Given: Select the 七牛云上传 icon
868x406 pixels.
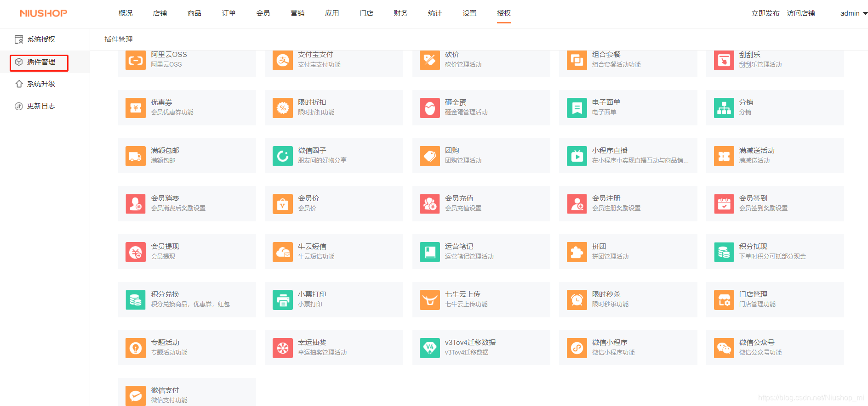Looking at the screenshot, I should (430, 300).
